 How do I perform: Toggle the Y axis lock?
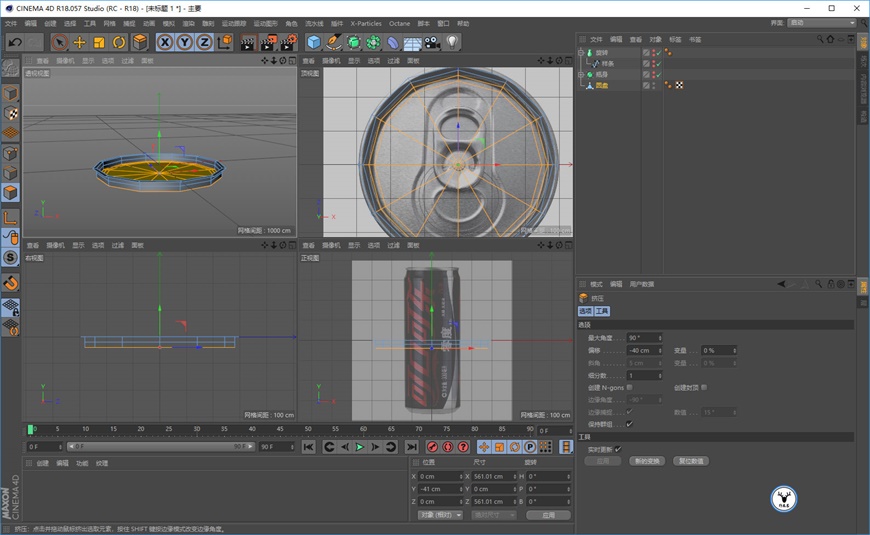tap(185, 42)
